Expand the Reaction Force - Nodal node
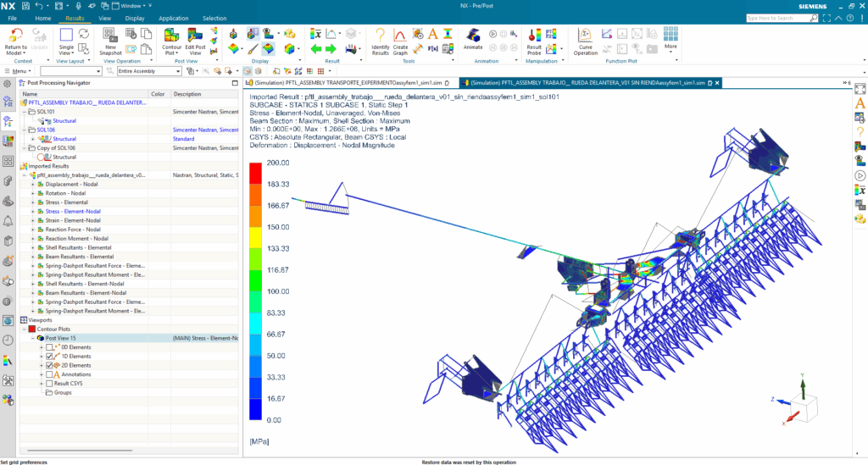The height and width of the screenshot is (465, 868). coord(33,230)
